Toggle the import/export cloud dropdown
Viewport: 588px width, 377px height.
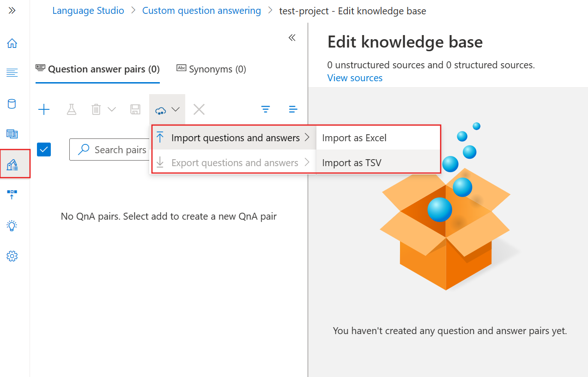coord(167,110)
